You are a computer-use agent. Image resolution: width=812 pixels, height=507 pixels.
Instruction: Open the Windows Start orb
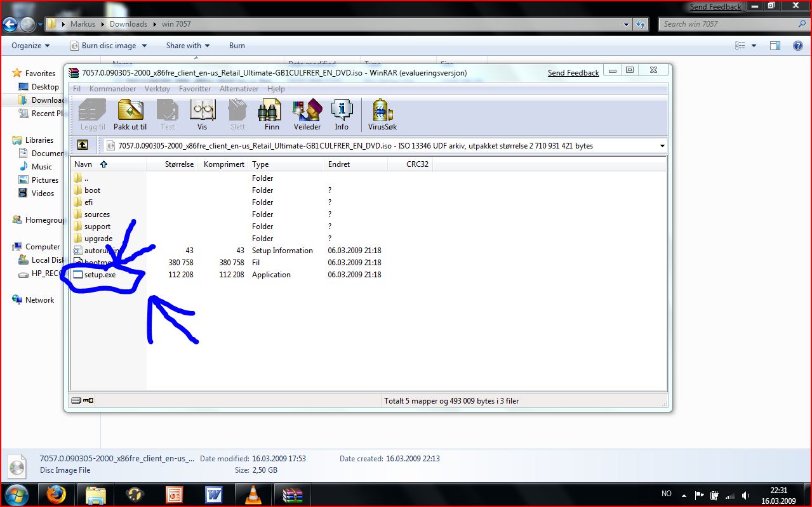click(16, 494)
